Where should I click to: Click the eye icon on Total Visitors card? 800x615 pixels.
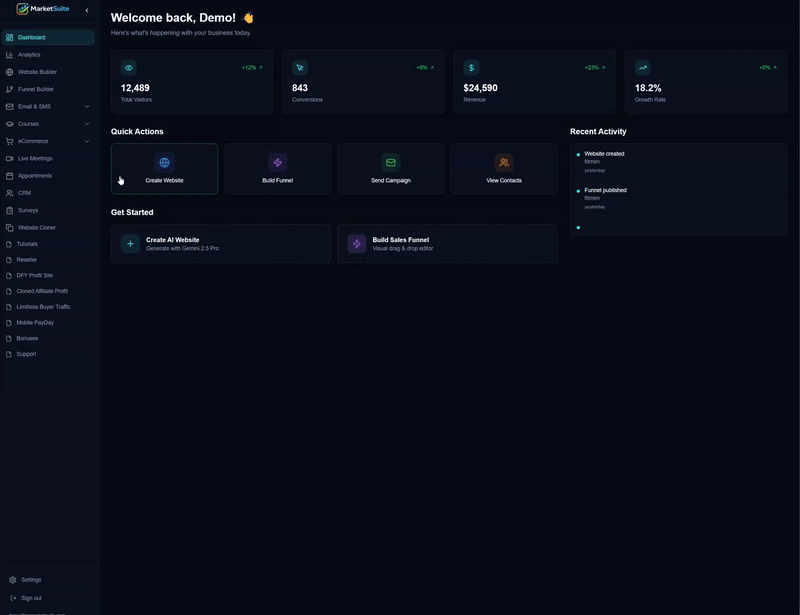point(129,68)
